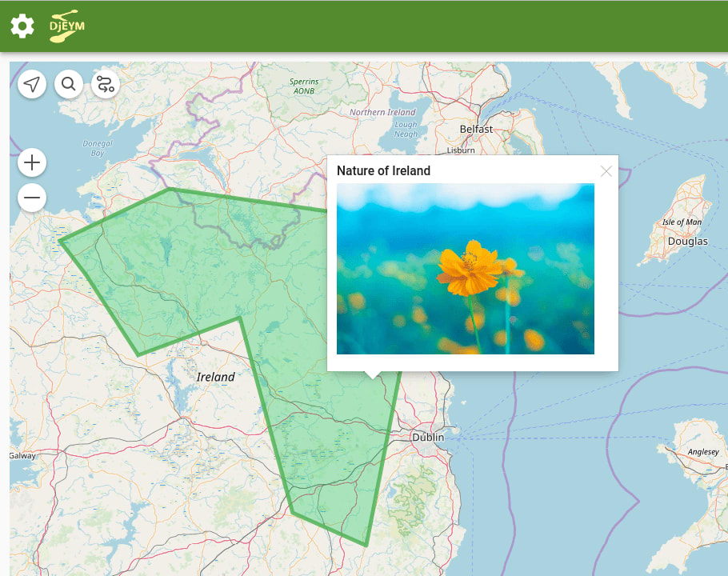
Task: Select the route-building tool
Action: [x=106, y=83]
